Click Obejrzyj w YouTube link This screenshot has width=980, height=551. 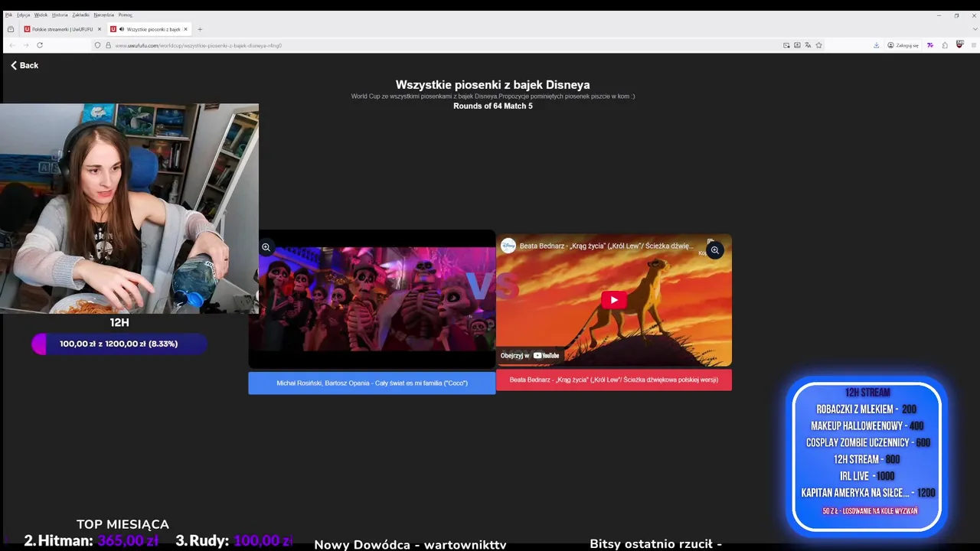point(529,355)
